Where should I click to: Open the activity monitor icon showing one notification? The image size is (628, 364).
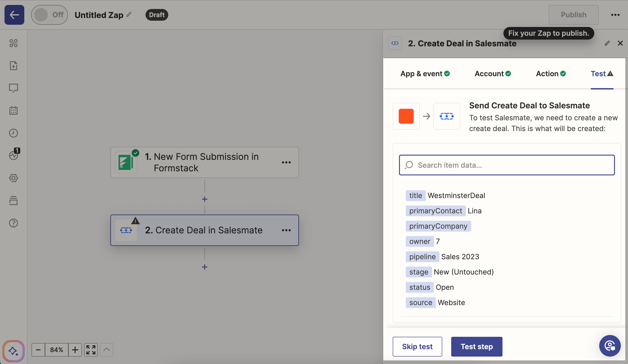13,155
